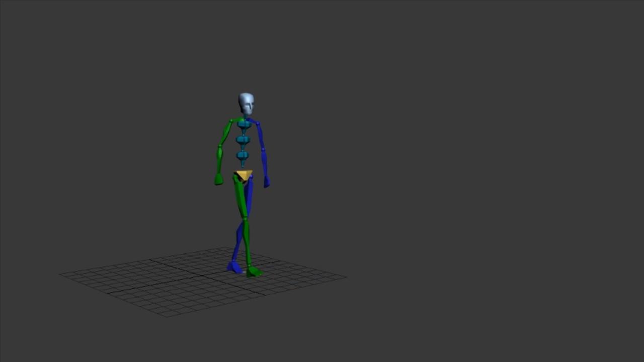Select the biped's blue forearm
Screen dimensions: 644x362
(264, 162)
